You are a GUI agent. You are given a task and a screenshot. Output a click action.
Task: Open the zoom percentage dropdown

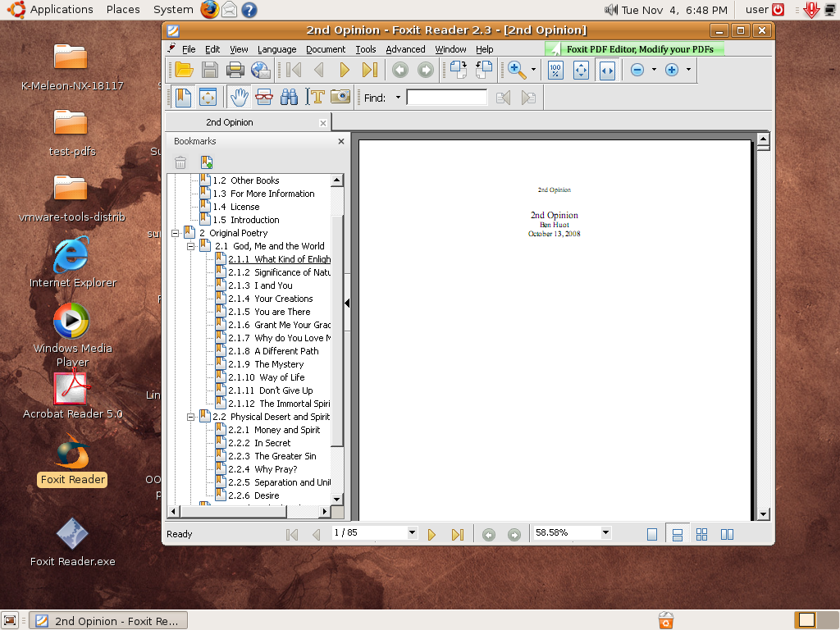tap(604, 533)
